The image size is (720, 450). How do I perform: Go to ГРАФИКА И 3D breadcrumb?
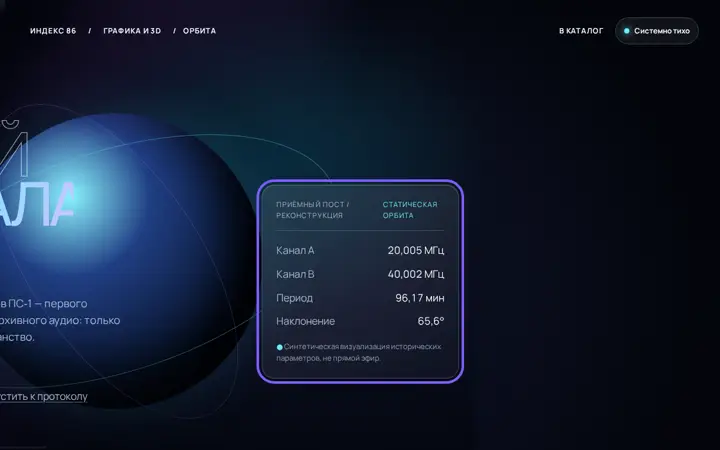(x=132, y=31)
